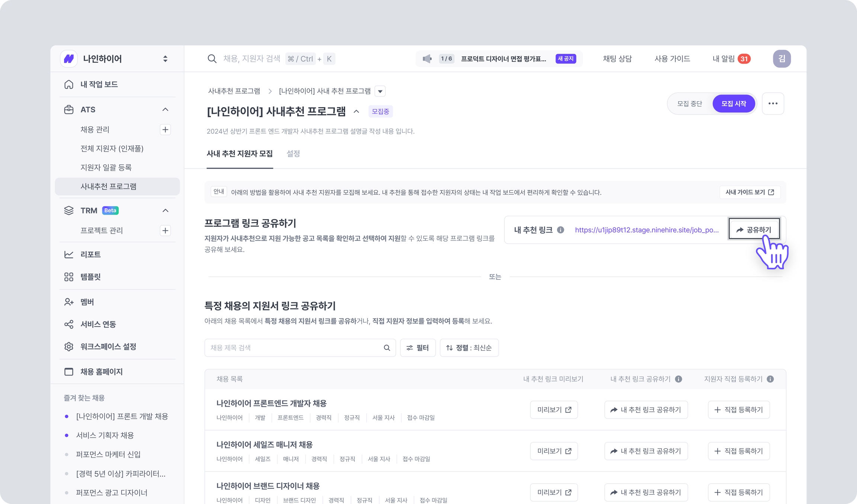The height and width of the screenshot is (504, 857).
Task: Share referral link for 세일즈 매니저 채용
Action: (646, 451)
